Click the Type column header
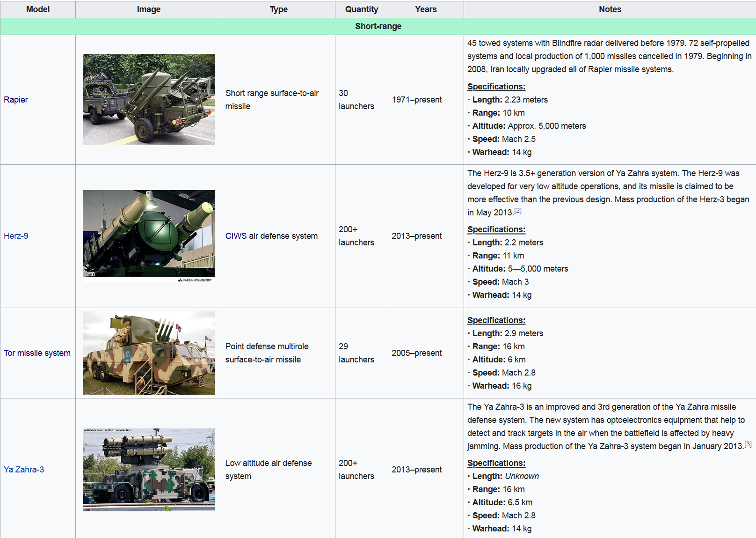Viewport: 756px width, 538px height. coord(279,9)
